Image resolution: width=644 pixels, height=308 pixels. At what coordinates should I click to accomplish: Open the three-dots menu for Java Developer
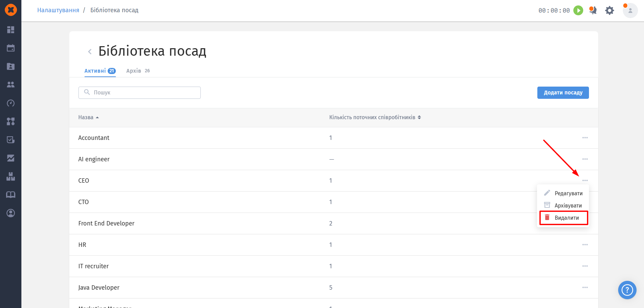pos(585,288)
